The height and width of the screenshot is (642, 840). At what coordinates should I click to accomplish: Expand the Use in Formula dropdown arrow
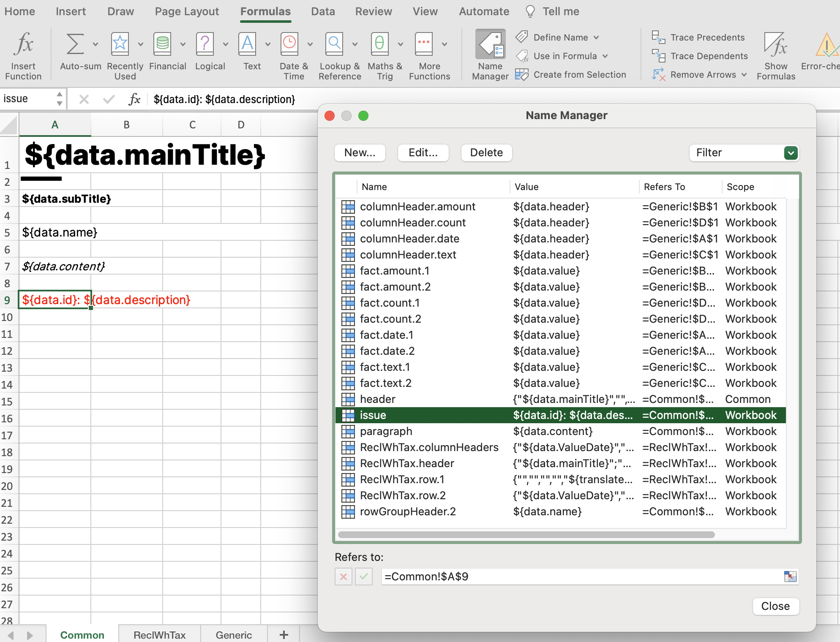pyautogui.click(x=605, y=56)
